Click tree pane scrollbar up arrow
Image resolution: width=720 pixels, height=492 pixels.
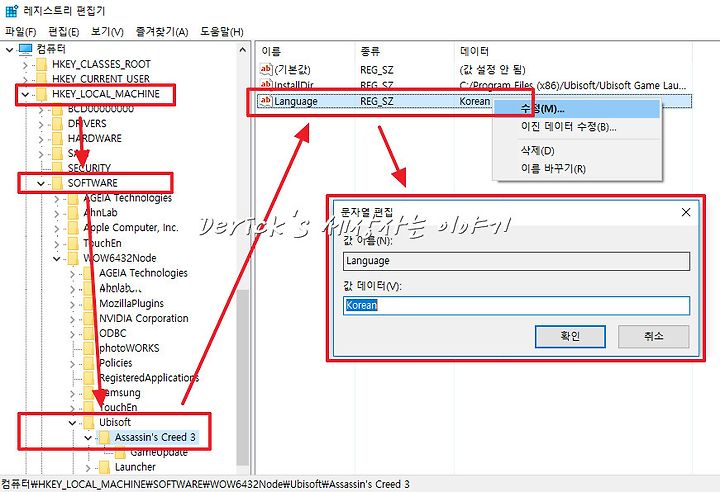[243, 49]
